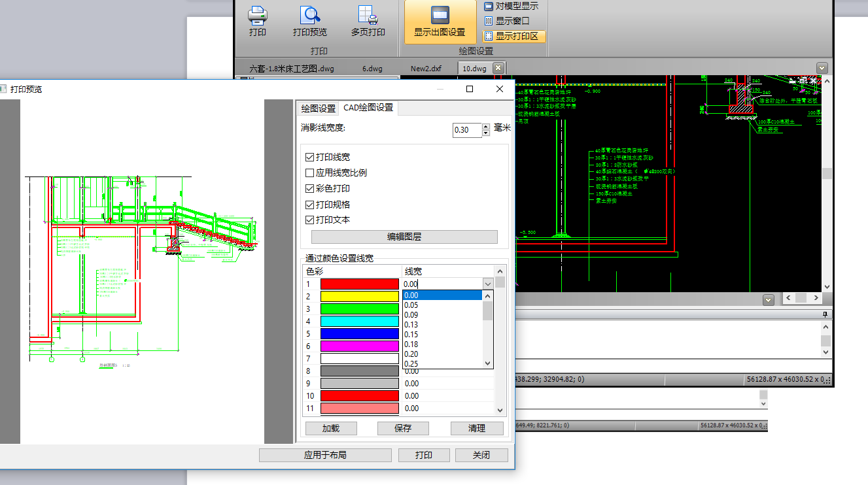
Task: Uncheck the 打印线宽 checkbox
Action: coord(310,158)
